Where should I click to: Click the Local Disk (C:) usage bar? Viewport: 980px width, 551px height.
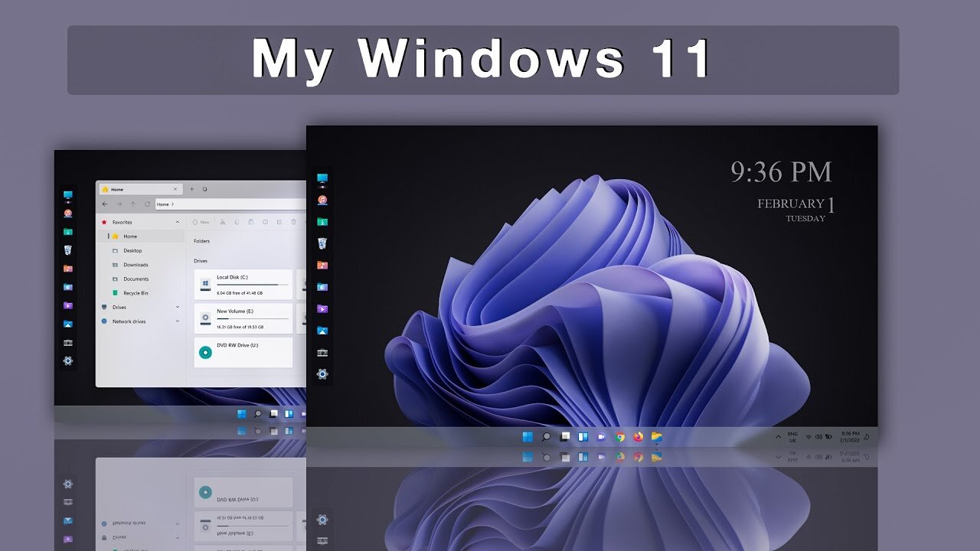(253, 285)
